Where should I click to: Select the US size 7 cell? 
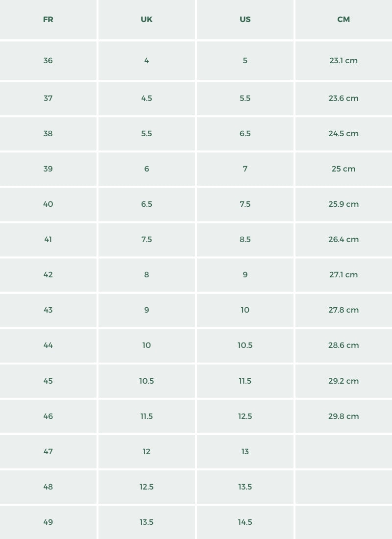point(245,169)
